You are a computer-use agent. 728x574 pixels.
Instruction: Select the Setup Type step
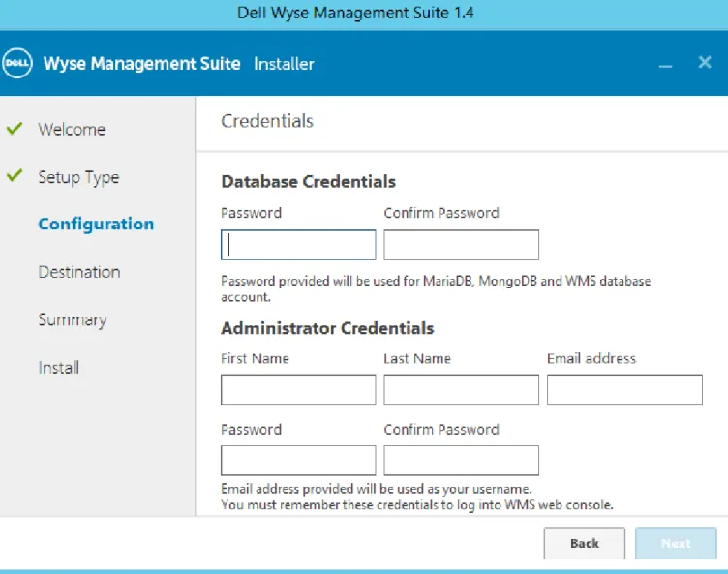[x=78, y=177]
